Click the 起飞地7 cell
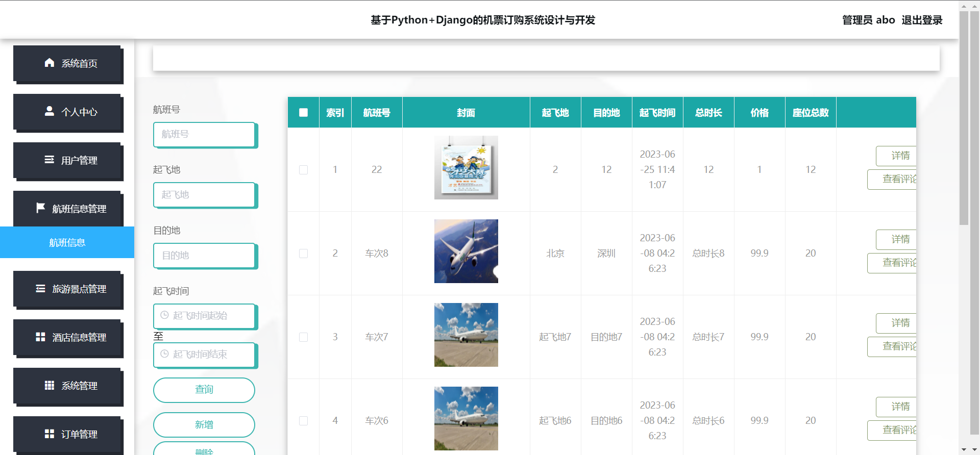This screenshot has width=980, height=455. tap(555, 337)
